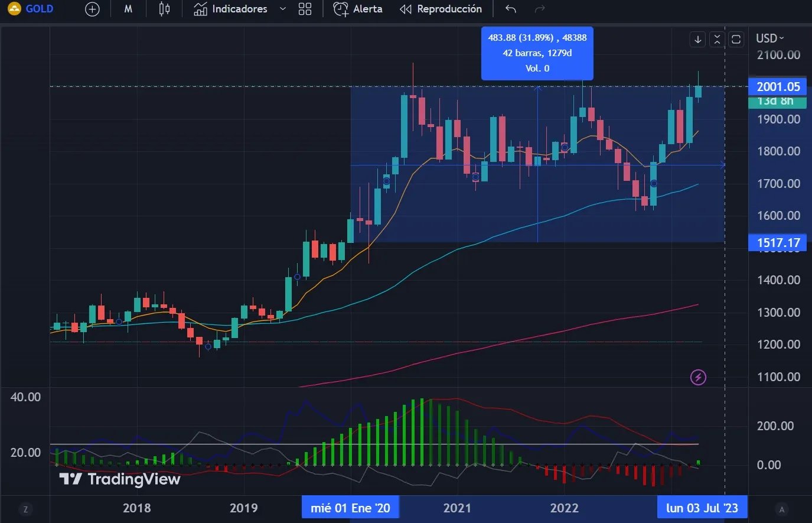Click the Z timezone button
The image size is (812, 523).
click(x=25, y=509)
